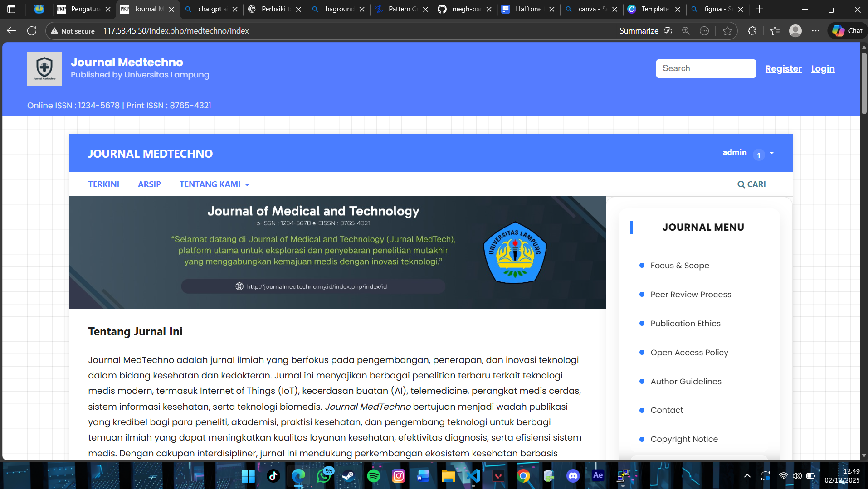This screenshot has width=868, height=489.
Task: Switch to the Halftone tab
Action: point(528,9)
